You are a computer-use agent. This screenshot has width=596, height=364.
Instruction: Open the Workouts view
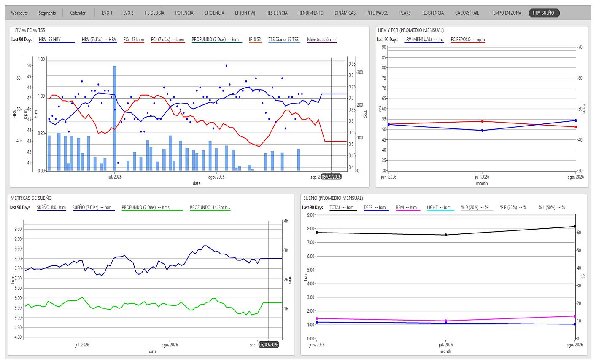[x=19, y=13]
